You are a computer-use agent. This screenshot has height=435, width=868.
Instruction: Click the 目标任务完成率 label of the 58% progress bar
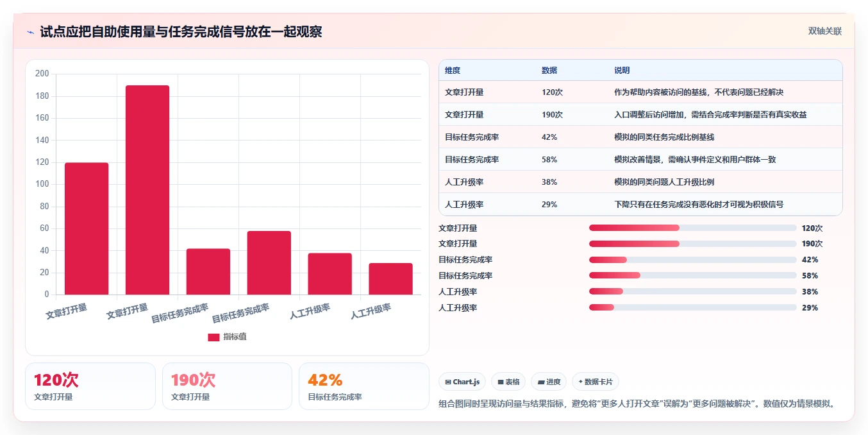pos(465,276)
